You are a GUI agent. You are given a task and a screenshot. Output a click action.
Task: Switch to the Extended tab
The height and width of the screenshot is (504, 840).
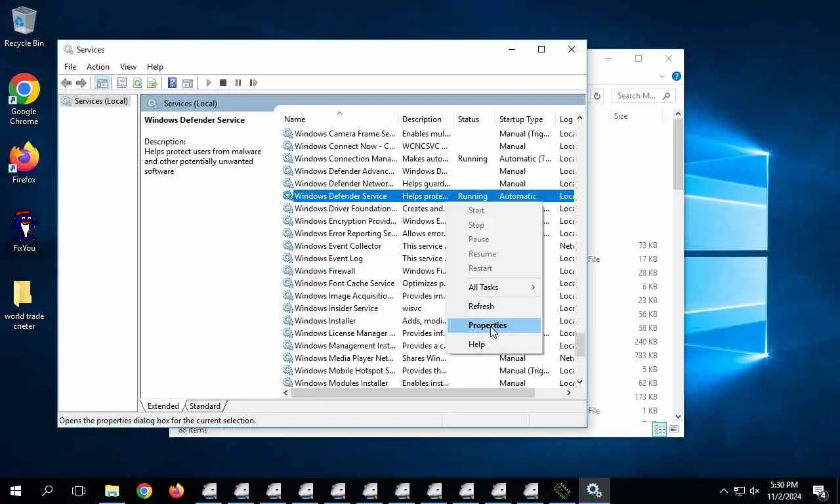163,406
